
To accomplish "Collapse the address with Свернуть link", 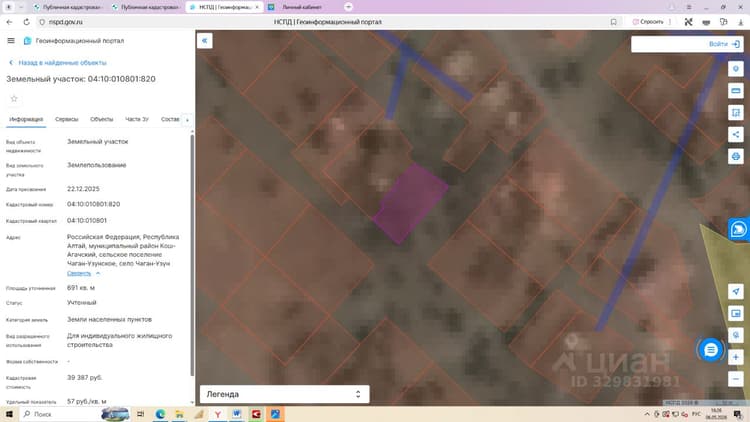I will [x=79, y=273].
